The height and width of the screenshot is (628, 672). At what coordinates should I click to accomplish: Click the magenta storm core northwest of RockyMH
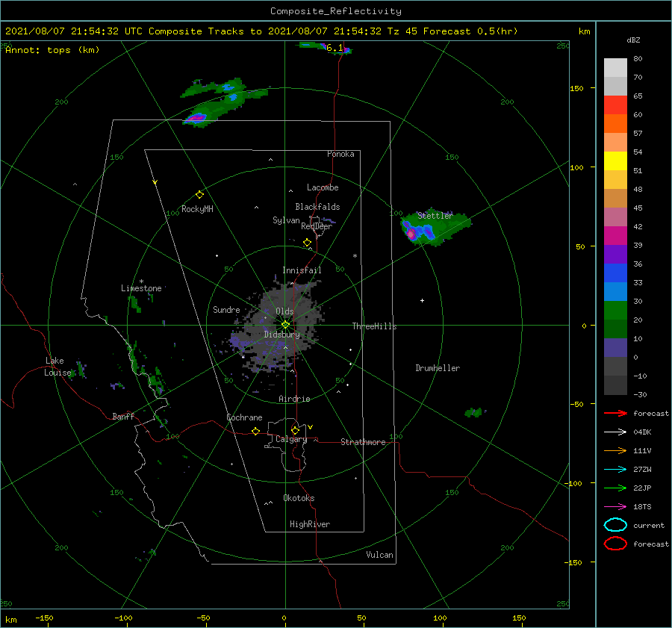point(196,117)
